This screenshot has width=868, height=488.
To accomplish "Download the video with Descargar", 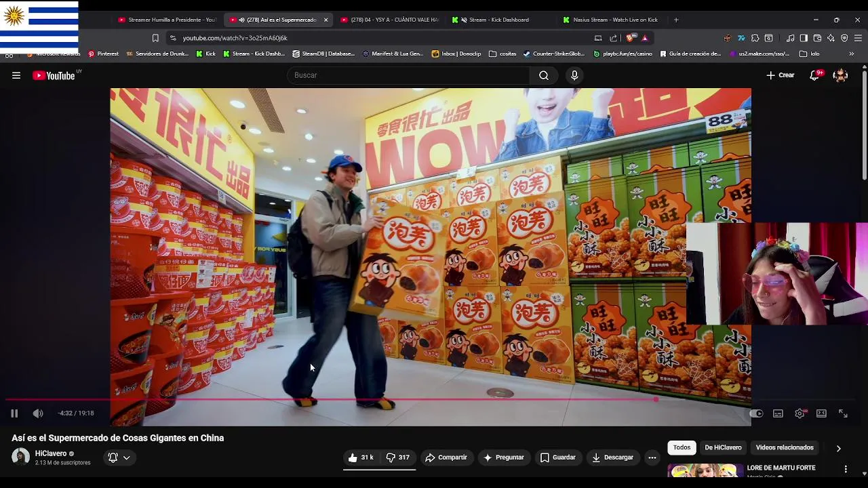I will 612,457.
